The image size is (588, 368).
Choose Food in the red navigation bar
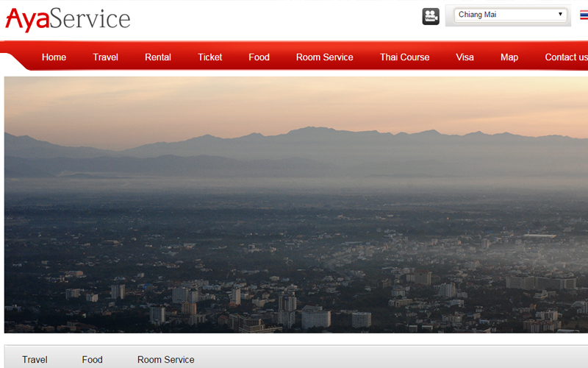point(259,57)
